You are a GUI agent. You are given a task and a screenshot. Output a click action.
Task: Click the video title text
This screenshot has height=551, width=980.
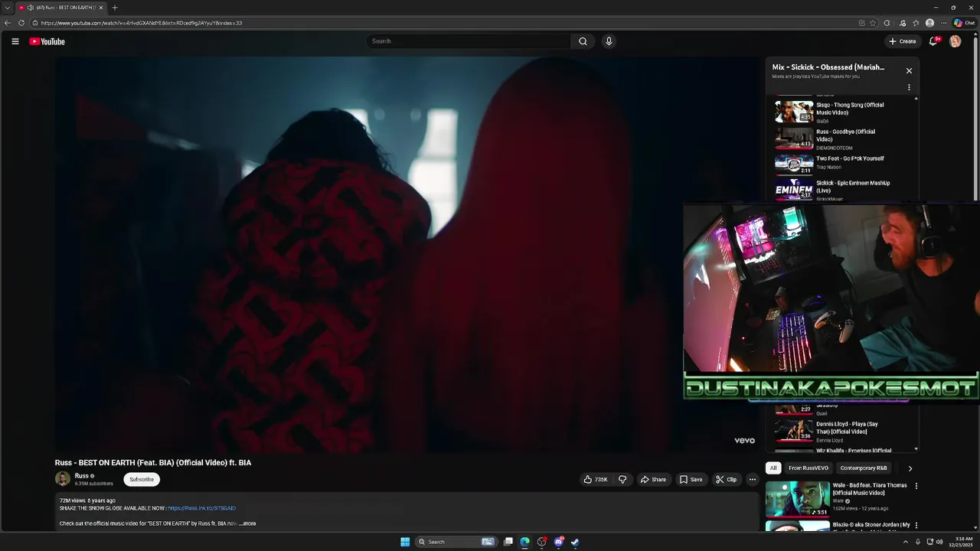pyautogui.click(x=153, y=463)
